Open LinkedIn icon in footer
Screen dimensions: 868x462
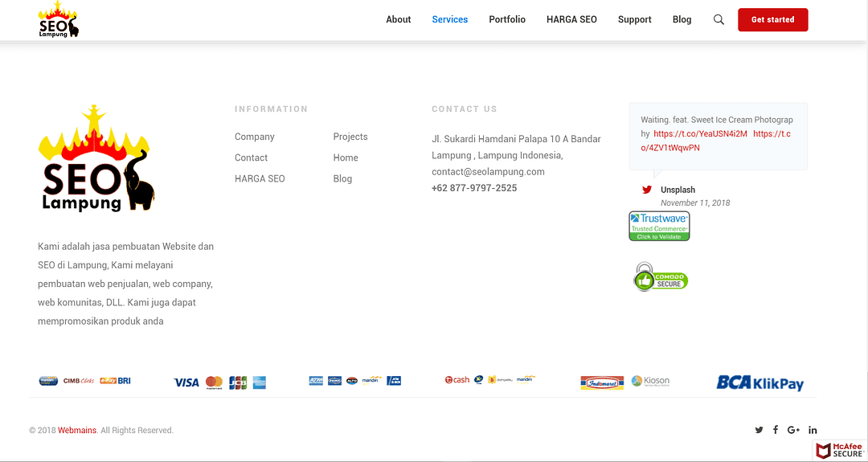point(813,430)
